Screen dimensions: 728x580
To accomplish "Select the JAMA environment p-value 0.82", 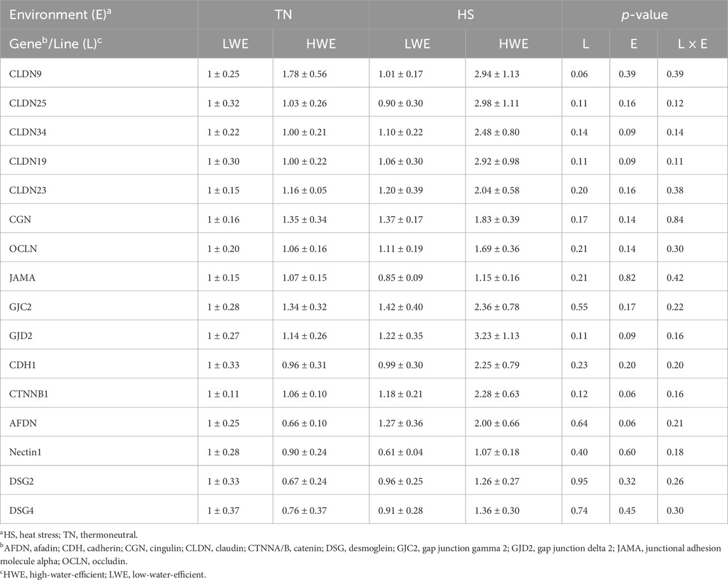I will (628, 278).
